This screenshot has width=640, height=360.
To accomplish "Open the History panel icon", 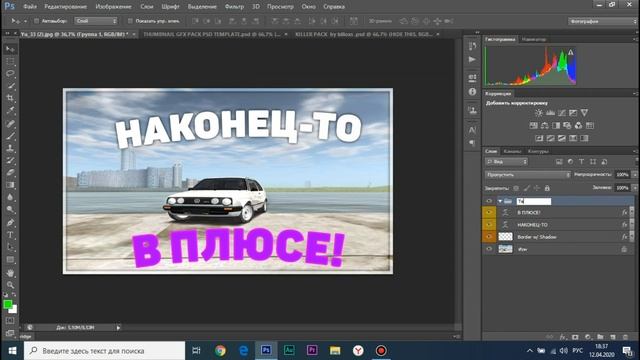I will point(472,46).
